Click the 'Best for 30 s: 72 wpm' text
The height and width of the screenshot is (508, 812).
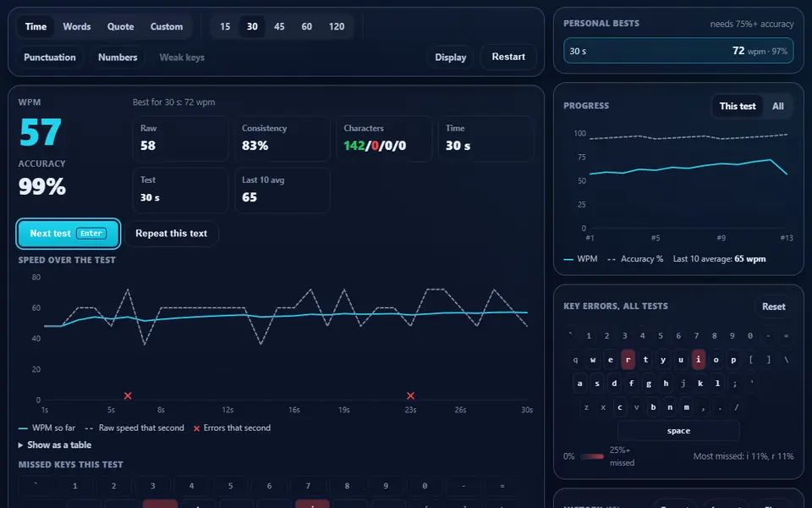pos(173,102)
